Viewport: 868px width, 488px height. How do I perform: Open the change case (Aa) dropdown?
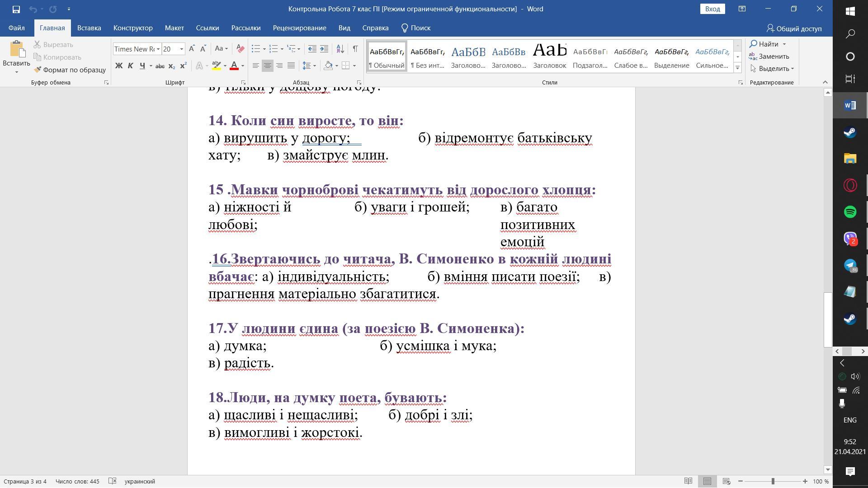click(221, 49)
